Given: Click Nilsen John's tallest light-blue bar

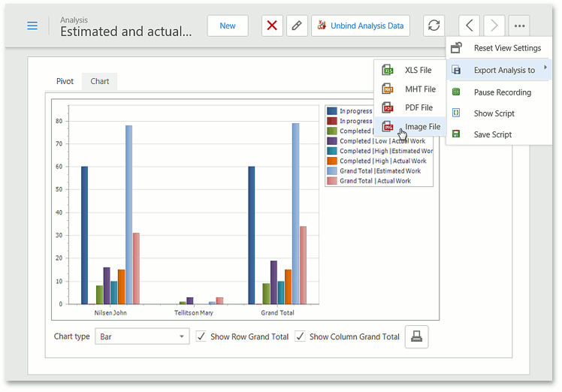Looking at the screenshot, I should coord(128,215).
